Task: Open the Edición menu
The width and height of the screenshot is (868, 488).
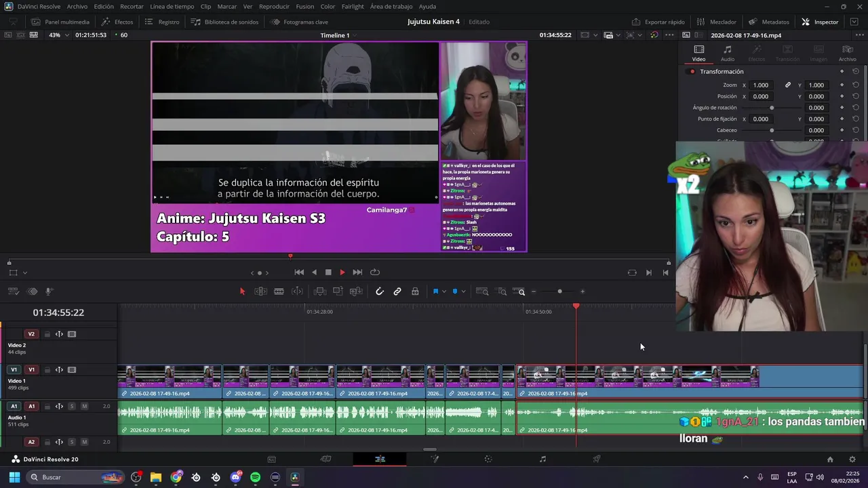Action: (104, 6)
